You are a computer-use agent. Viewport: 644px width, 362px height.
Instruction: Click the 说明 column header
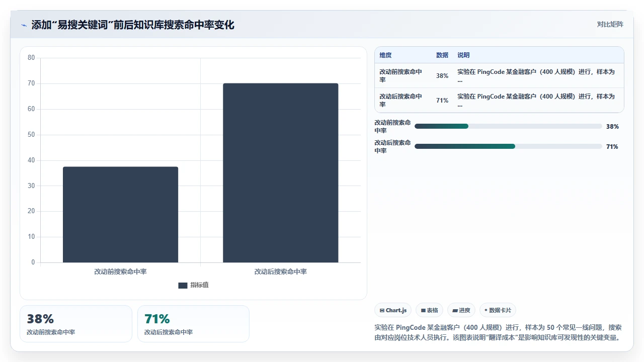463,55
